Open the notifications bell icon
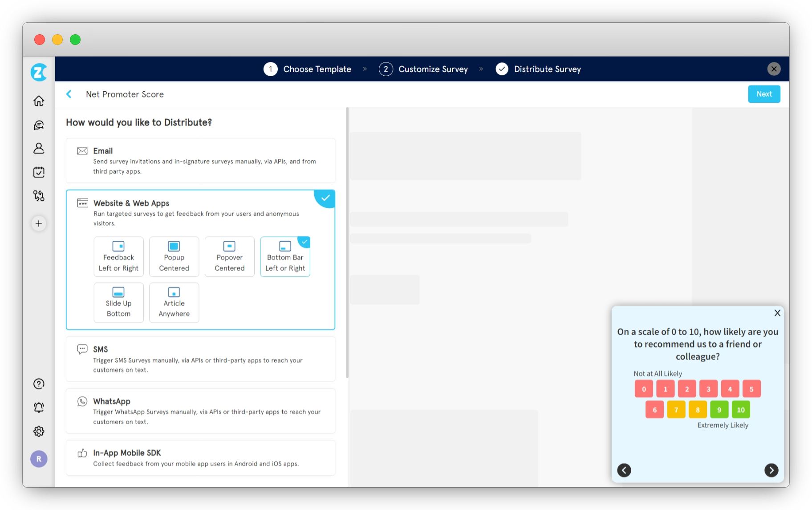This screenshot has height=510, width=812. (39, 407)
